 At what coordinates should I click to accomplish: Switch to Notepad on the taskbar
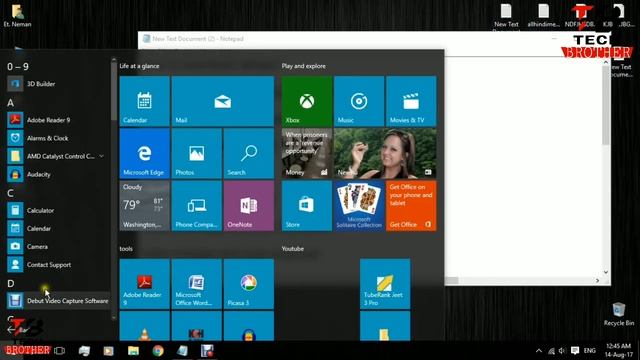click(182, 351)
